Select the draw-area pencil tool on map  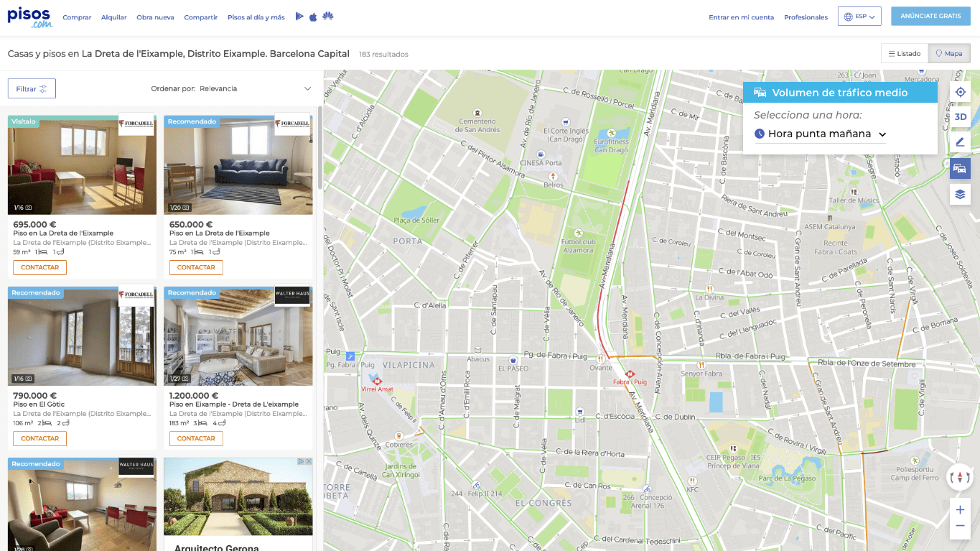click(960, 143)
